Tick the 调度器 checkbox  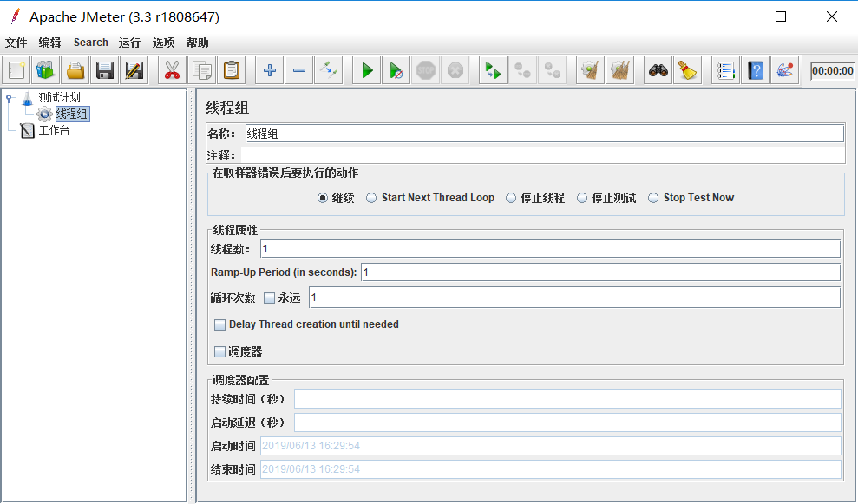click(220, 351)
